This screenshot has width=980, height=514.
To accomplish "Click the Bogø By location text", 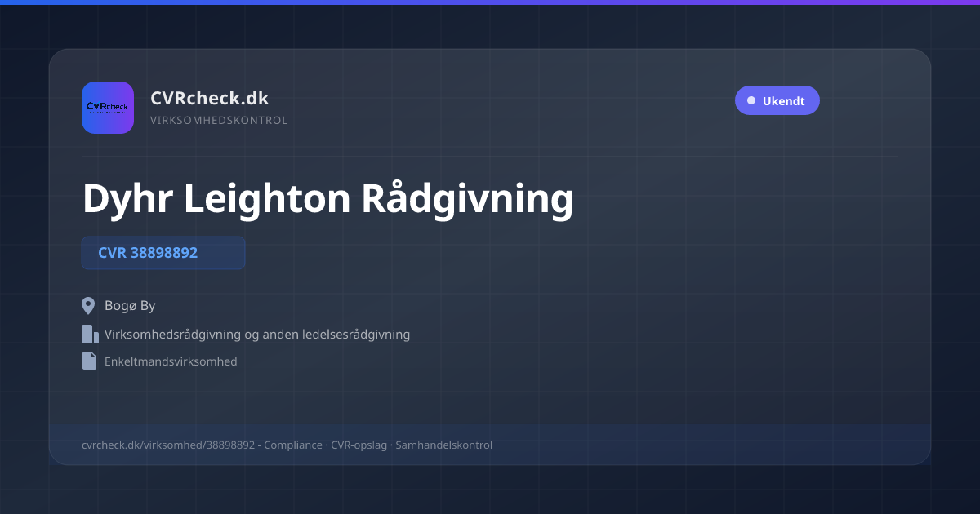I will point(130,306).
